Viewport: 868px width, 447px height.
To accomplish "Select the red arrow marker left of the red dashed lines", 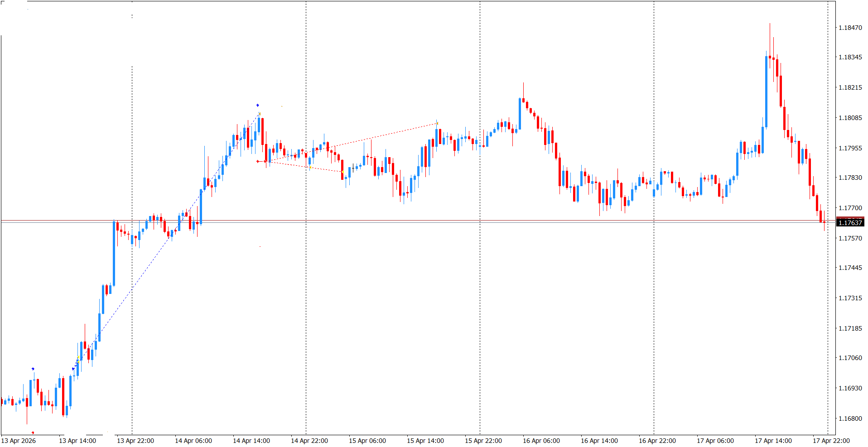I will (258, 161).
